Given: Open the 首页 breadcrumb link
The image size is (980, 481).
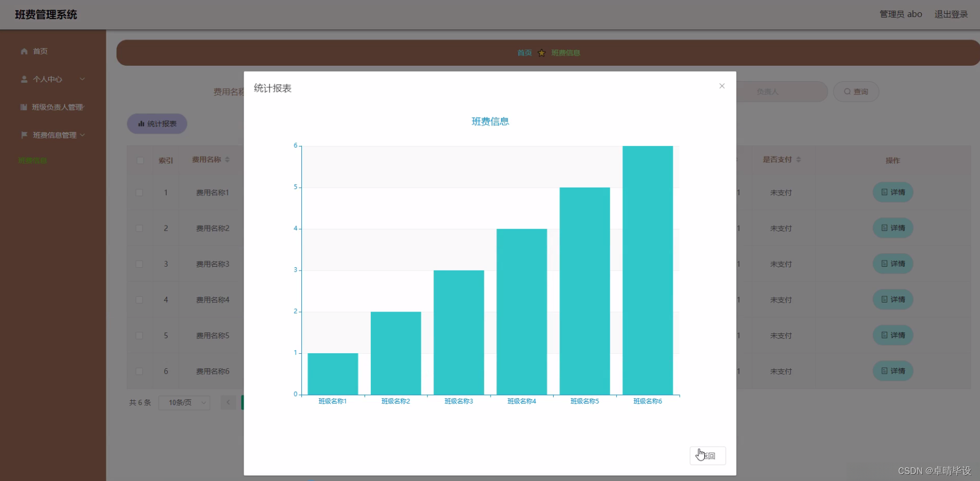Looking at the screenshot, I should click(524, 52).
